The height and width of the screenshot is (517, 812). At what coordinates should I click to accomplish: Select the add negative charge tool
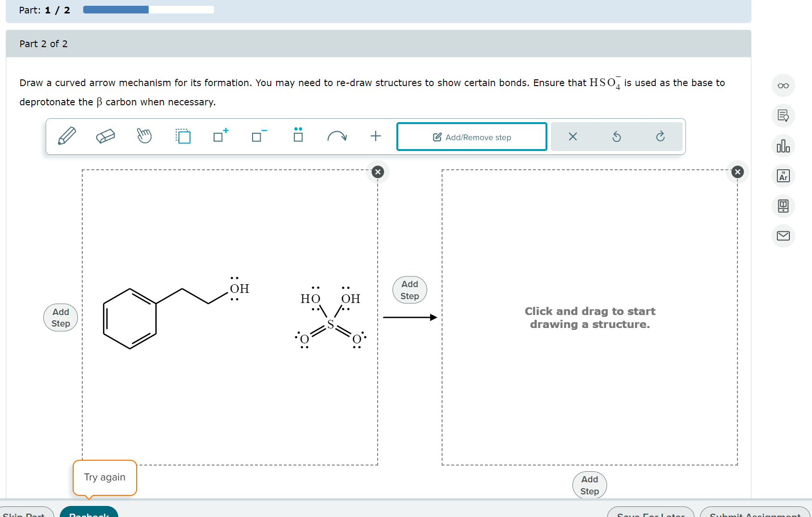pos(259,136)
